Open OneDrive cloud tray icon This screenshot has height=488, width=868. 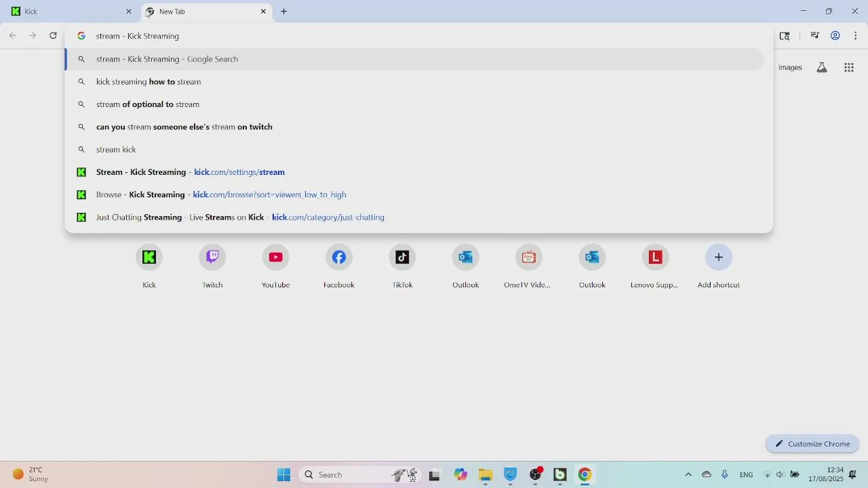[707, 475]
